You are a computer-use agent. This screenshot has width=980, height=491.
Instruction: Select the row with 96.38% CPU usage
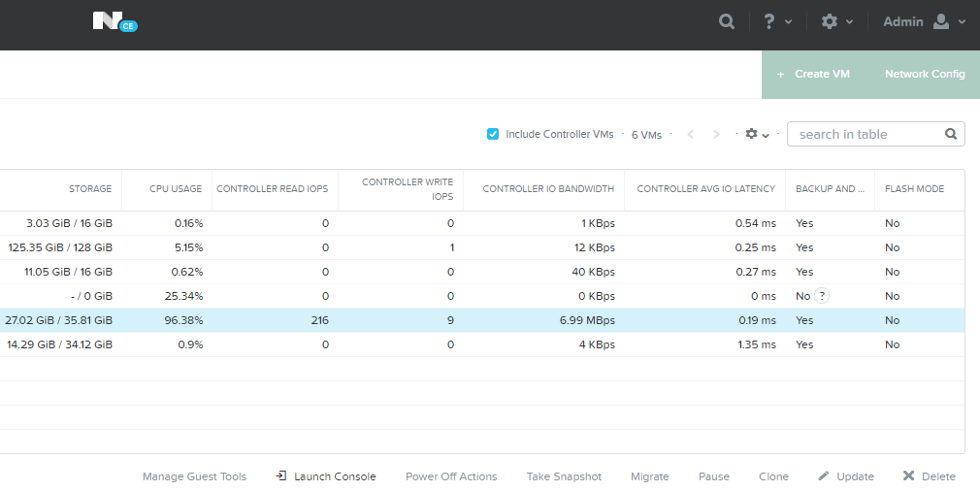(x=485, y=320)
